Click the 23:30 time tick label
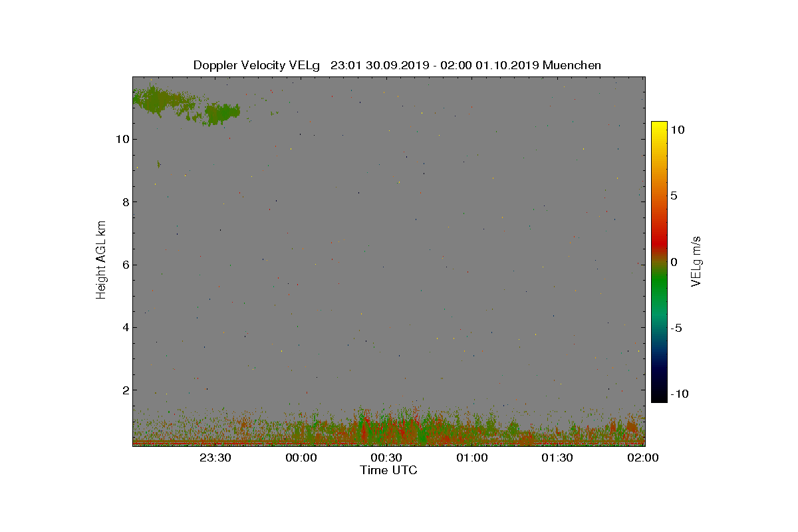The height and width of the screenshot is (532, 798). [x=215, y=458]
